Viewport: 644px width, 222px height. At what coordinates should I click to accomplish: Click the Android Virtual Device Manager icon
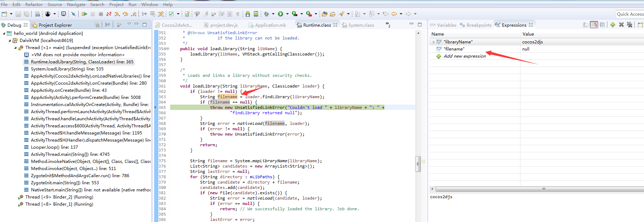tap(256, 14)
